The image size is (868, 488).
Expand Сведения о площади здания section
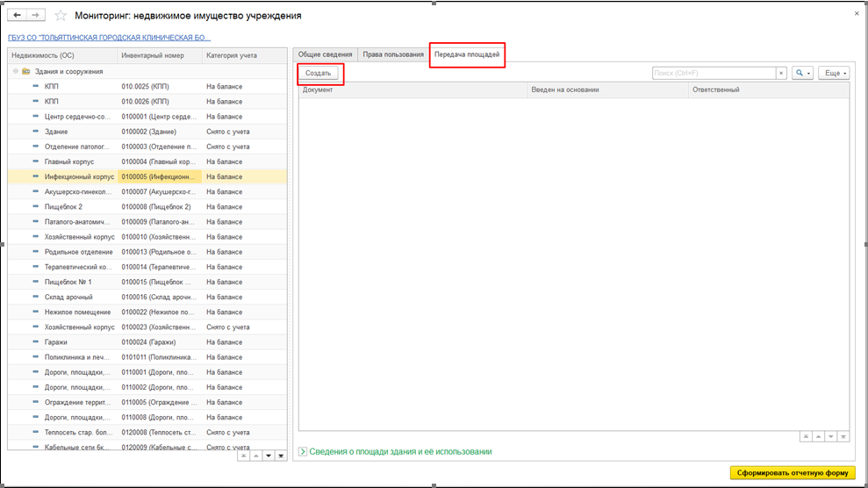303,451
